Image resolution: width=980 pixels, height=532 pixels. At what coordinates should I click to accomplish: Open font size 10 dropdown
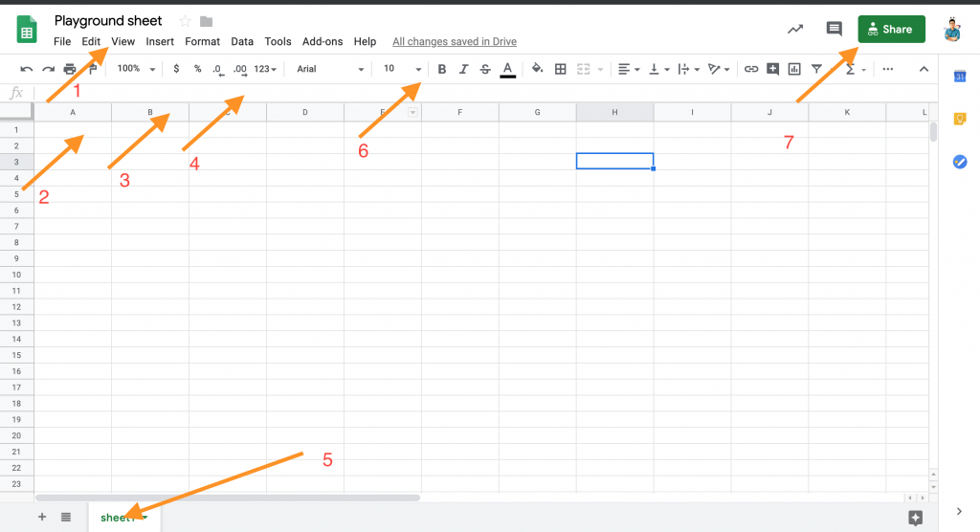pos(402,69)
